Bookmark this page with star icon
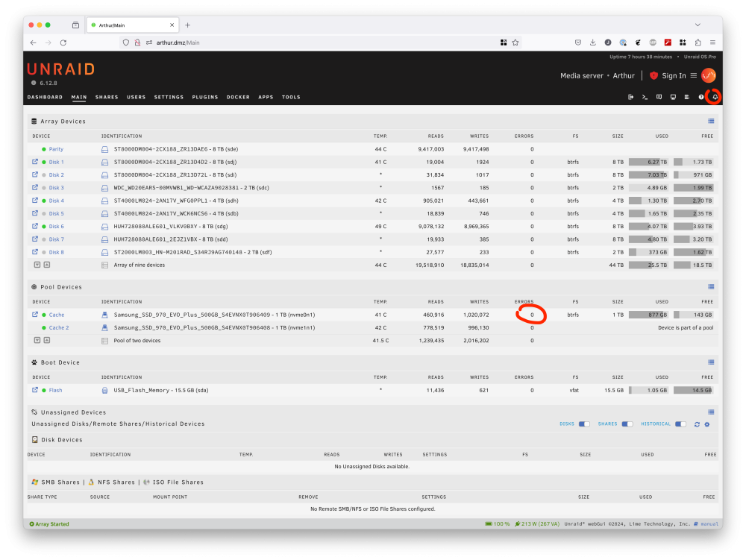Viewport: 746px width, 560px height. point(515,43)
